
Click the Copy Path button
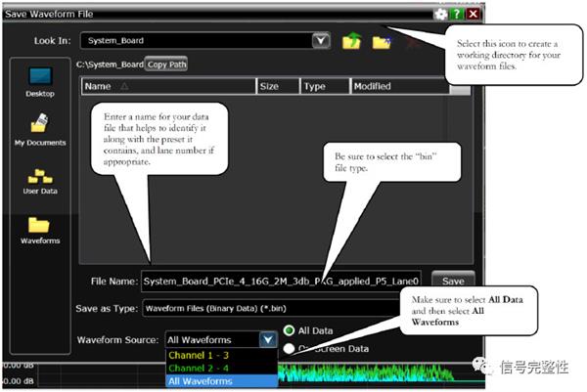tap(166, 65)
